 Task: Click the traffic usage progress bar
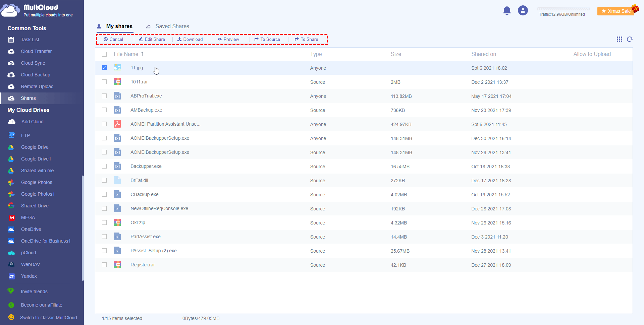[x=563, y=9]
